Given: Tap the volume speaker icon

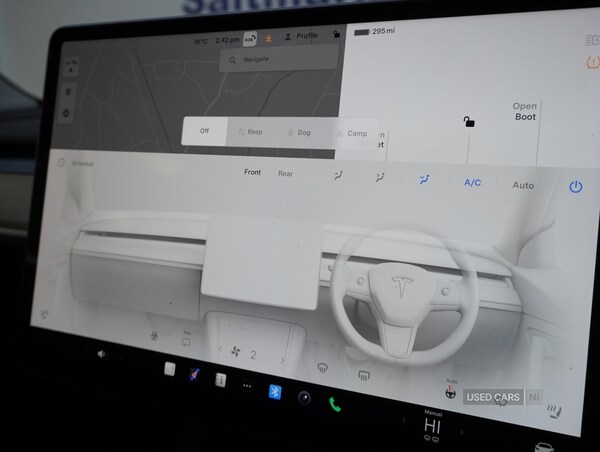Looking at the screenshot, I should [103, 354].
